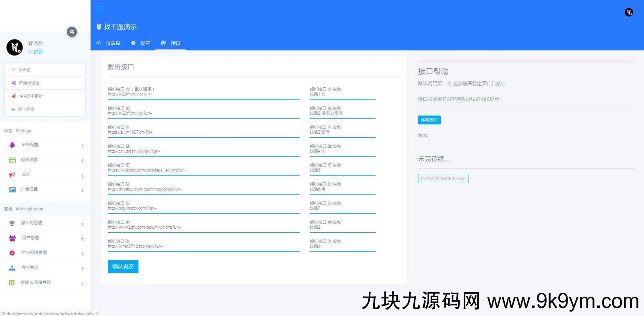Click 退出登录 in the profile menu
The width and height of the screenshot is (644, 316).
[26, 109]
